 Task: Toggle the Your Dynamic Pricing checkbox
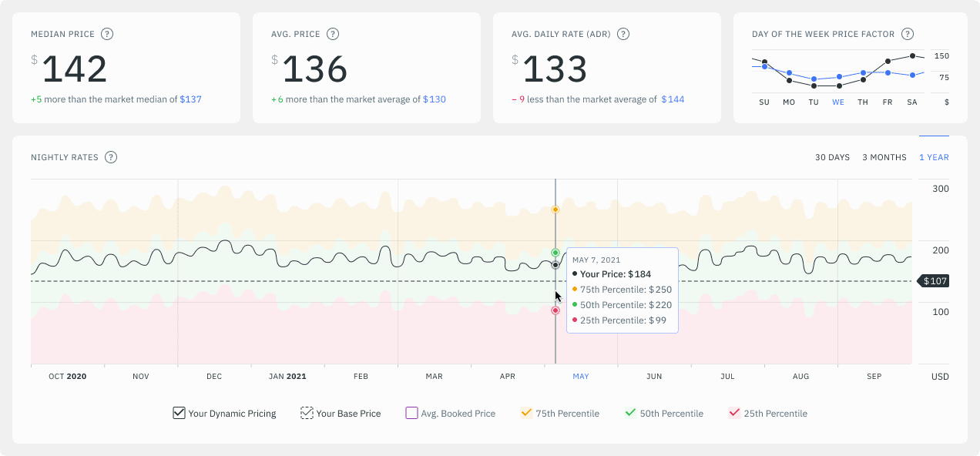click(x=179, y=413)
